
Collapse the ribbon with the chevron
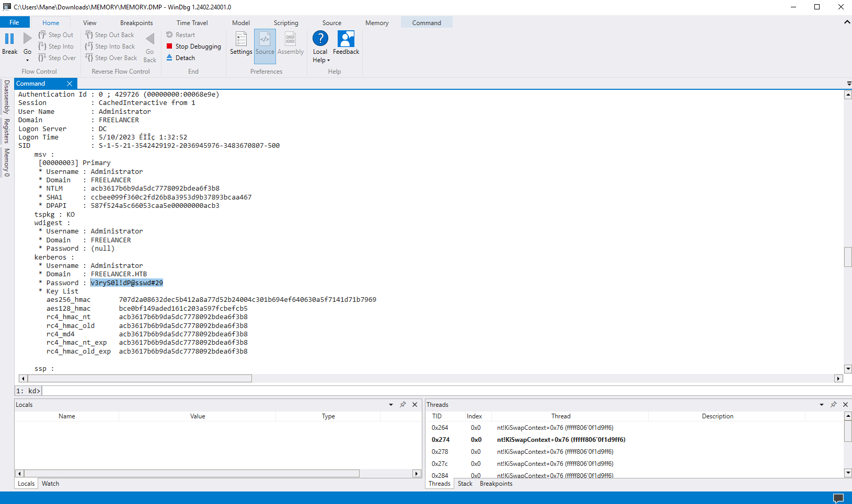(x=847, y=22)
